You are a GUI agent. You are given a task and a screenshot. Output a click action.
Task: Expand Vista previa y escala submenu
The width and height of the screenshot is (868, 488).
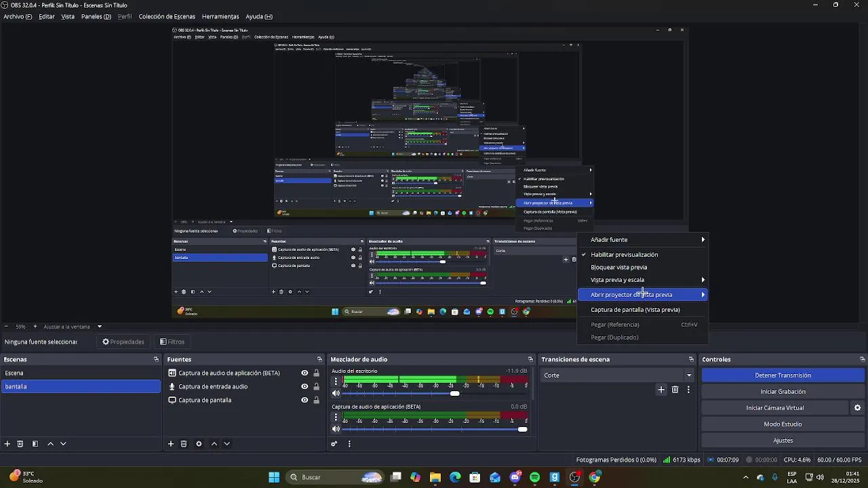[x=642, y=280]
